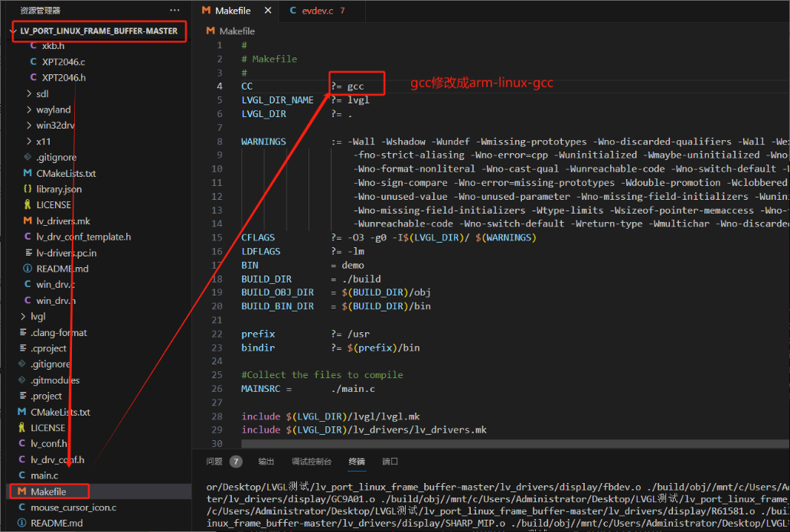This screenshot has width=790, height=532.
Task: Open the 端口 ports panel tab
Action: [390, 462]
